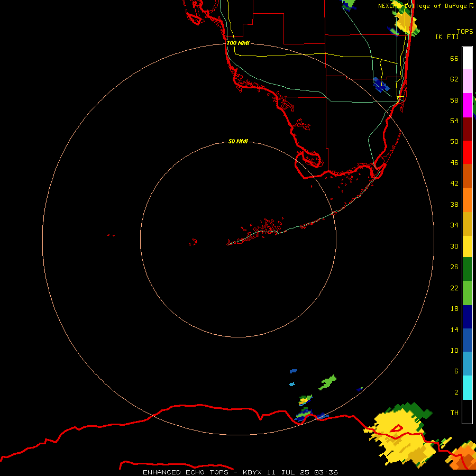Click the 11 JUL 25 03:36 timestamp
Viewport: 476px width, 476px height.
[303, 472]
